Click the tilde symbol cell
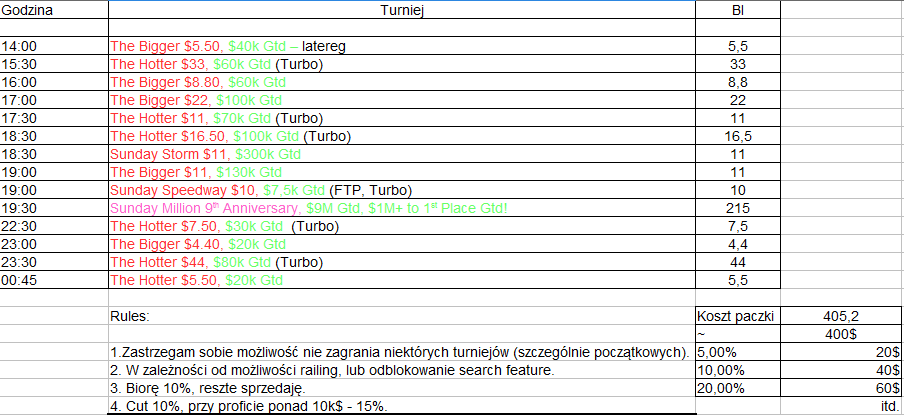The width and height of the screenshot is (904, 415). coord(737,334)
